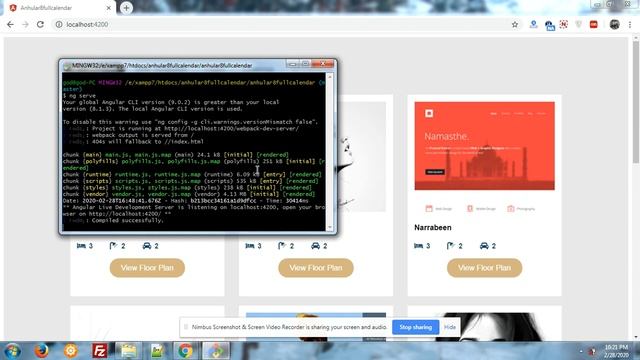This screenshot has width=640, height=360.
Task: Hide the Nimbus sharing notification
Action: coord(450,327)
